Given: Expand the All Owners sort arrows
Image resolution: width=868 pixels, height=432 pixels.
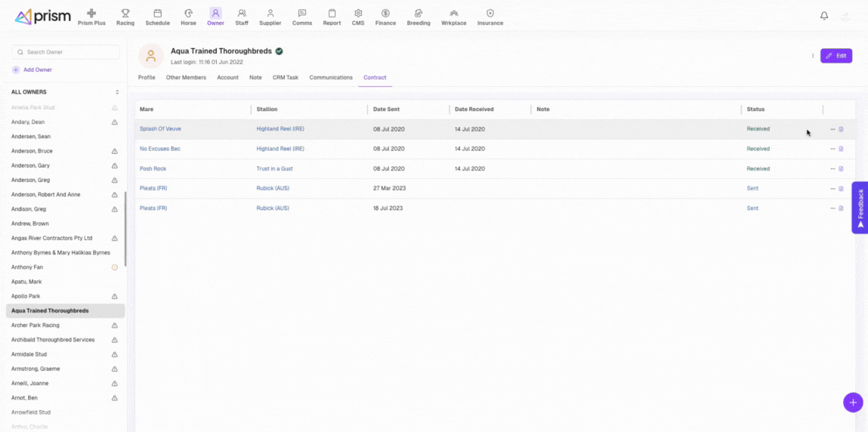Looking at the screenshot, I should coord(117,92).
